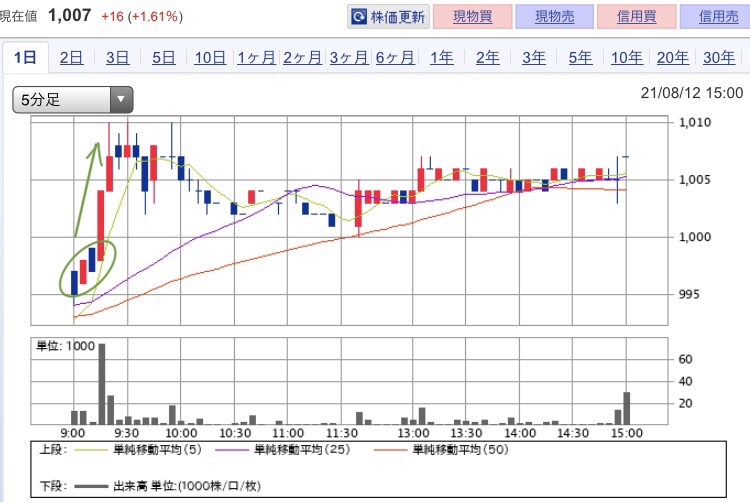Show the 20年 chart period

[x=673, y=58]
